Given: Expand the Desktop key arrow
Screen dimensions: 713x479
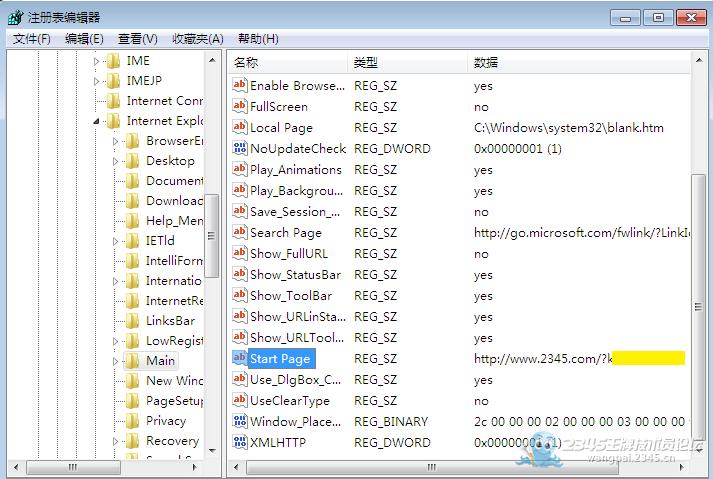Looking at the screenshot, I should tap(115, 161).
